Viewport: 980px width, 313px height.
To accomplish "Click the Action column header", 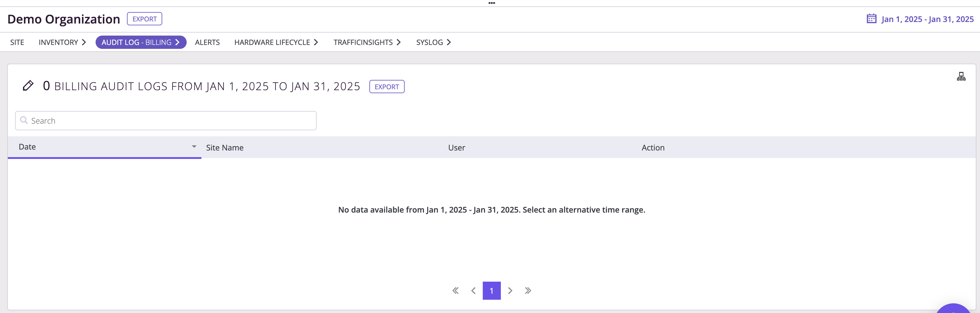I will pyautogui.click(x=653, y=147).
